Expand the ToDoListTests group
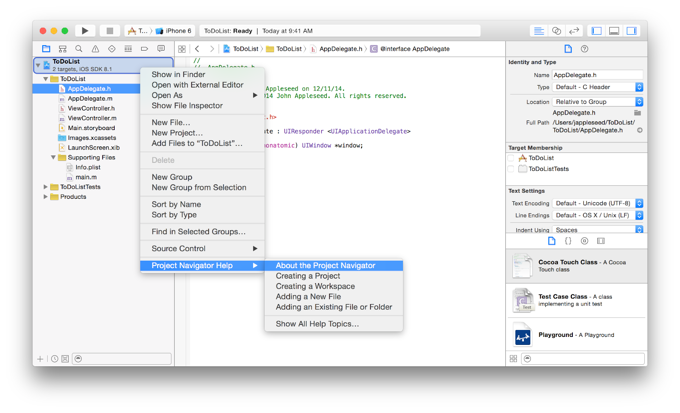This screenshot has height=413, width=680. 46,187
